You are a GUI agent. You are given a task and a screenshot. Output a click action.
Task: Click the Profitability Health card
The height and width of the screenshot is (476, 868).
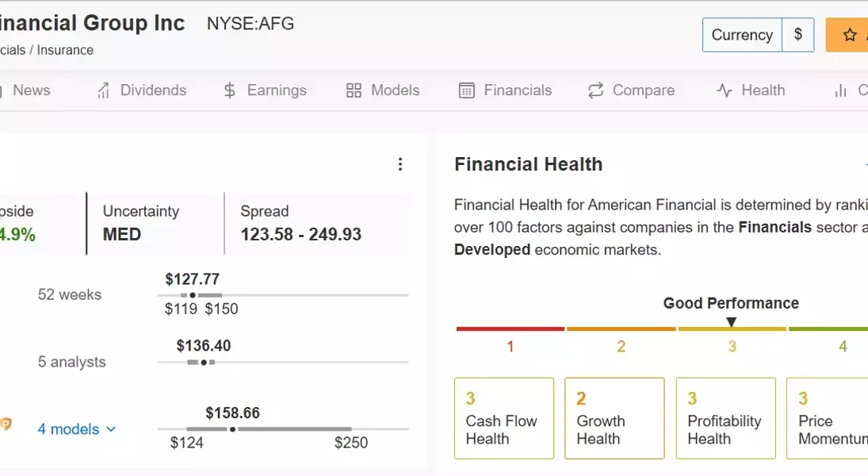(725, 418)
